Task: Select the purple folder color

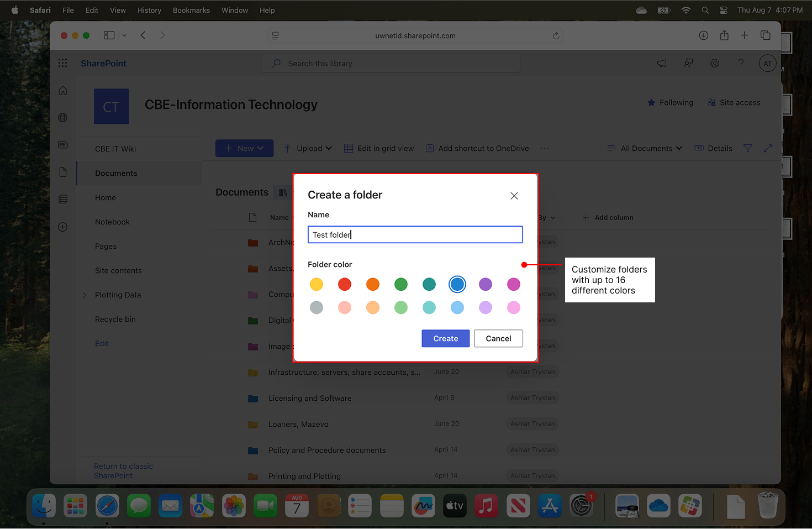Action: 485,284
